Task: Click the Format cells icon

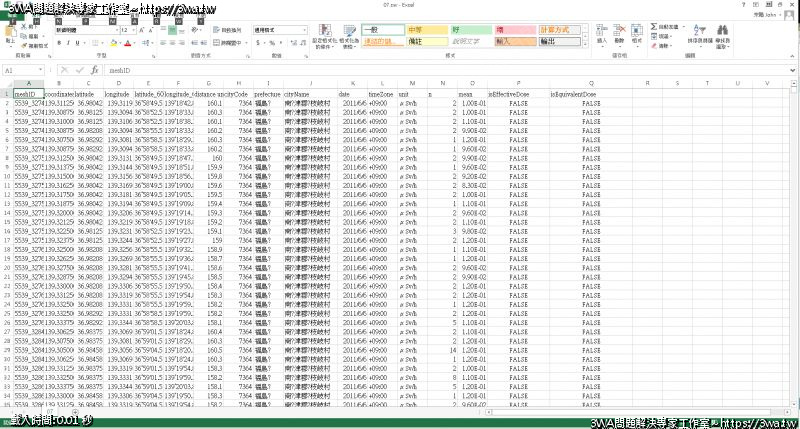Action: point(637,30)
